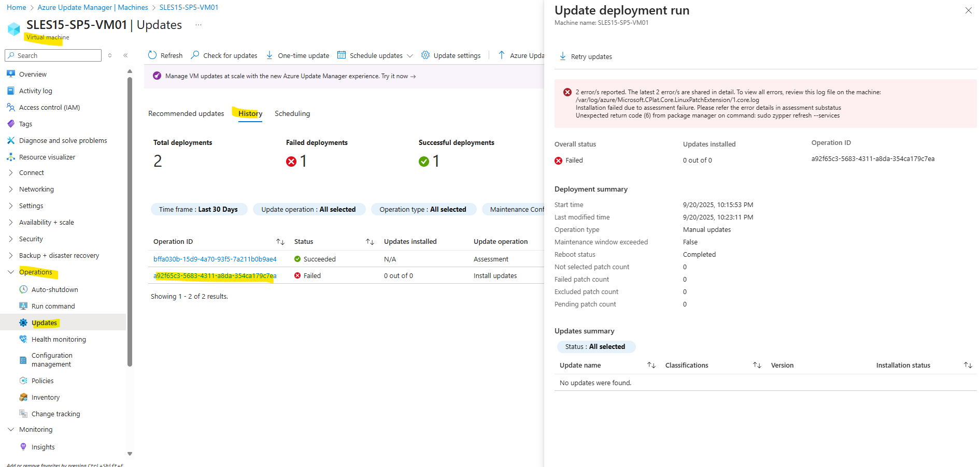
Task: Click Succeeded status in first row
Action: tap(315, 259)
